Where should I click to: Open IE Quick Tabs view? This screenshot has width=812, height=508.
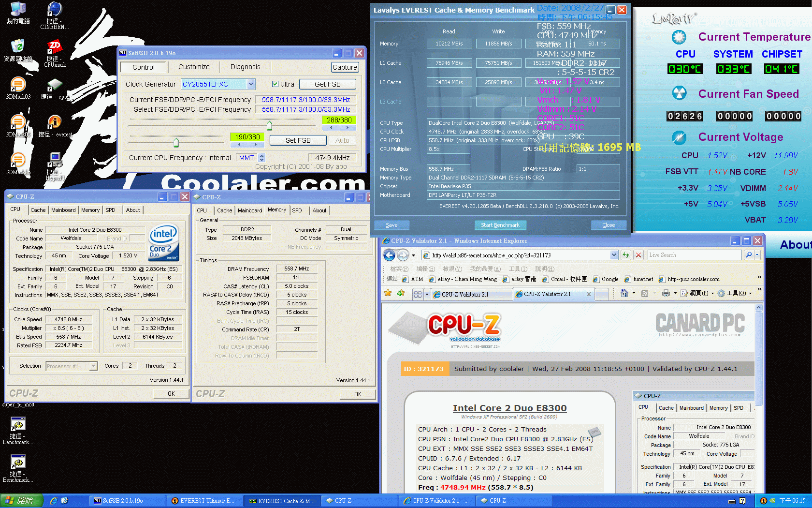click(418, 294)
